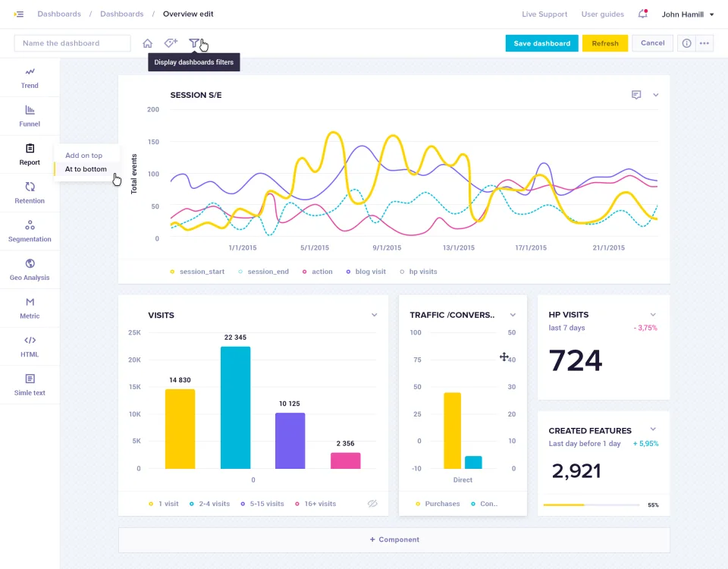
Task: Choose the Retention component icon
Action: [x=30, y=187]
